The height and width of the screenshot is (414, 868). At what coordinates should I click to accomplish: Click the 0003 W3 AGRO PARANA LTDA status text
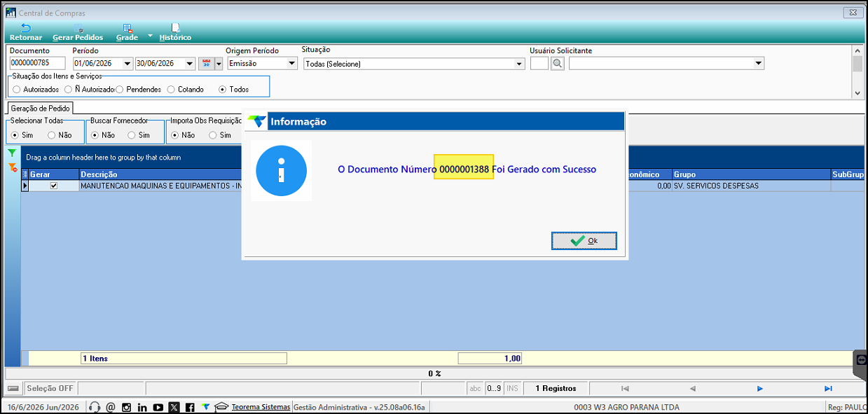point(626,407)
